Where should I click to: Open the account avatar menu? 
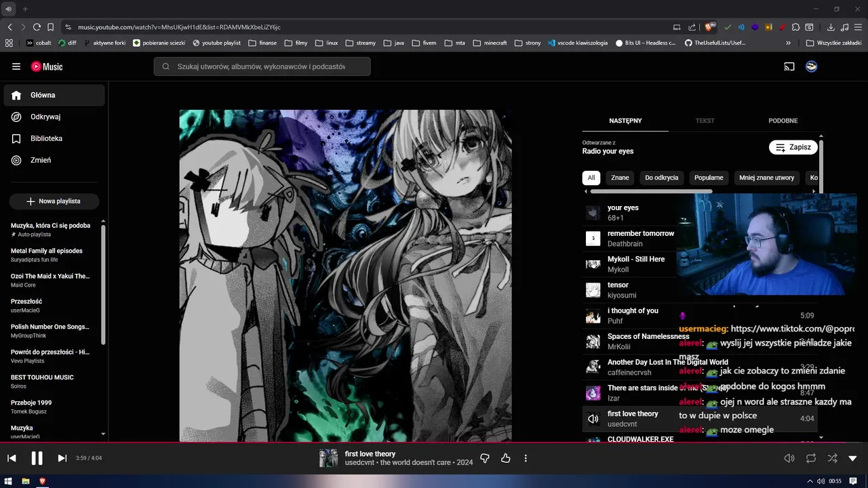(x=811, y=66)
